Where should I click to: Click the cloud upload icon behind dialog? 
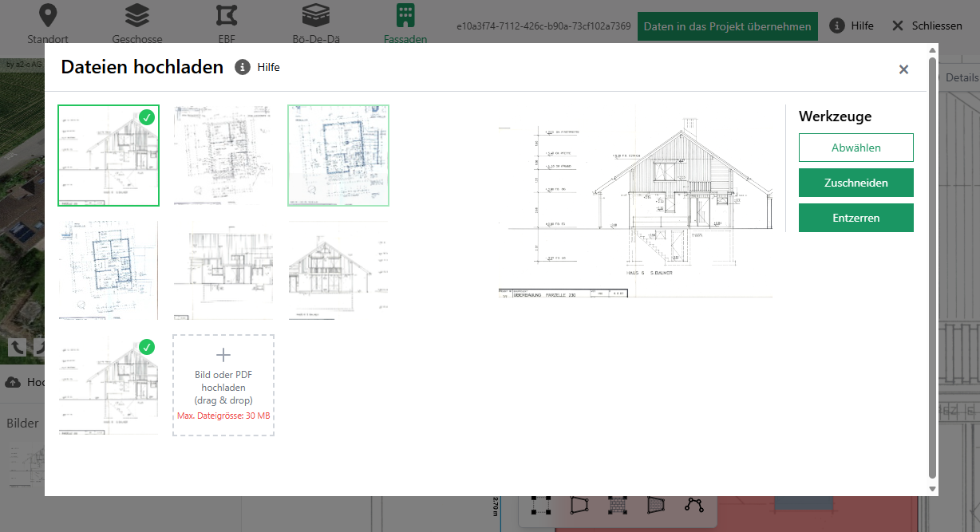pyautogui.click(x=13, y=382)
